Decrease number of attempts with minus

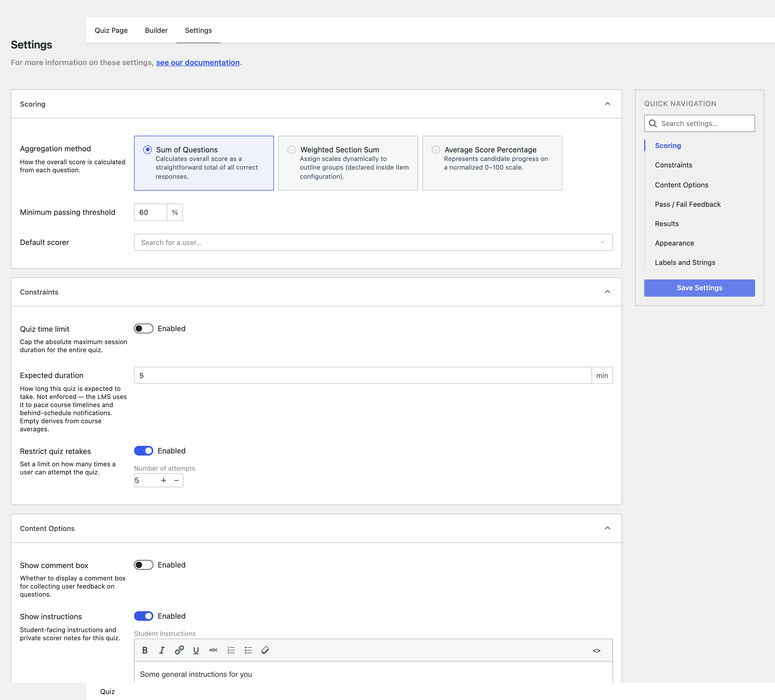tap(177, 480)
